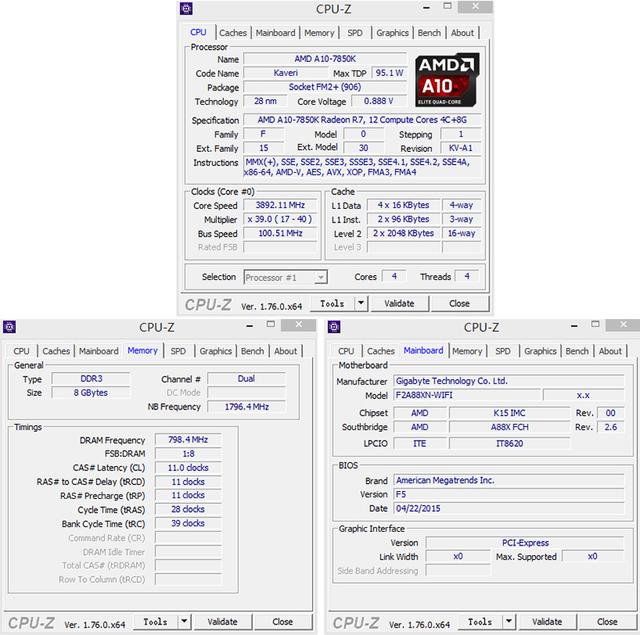Switch to About tab in Memory window

click(x=285, y=351)
